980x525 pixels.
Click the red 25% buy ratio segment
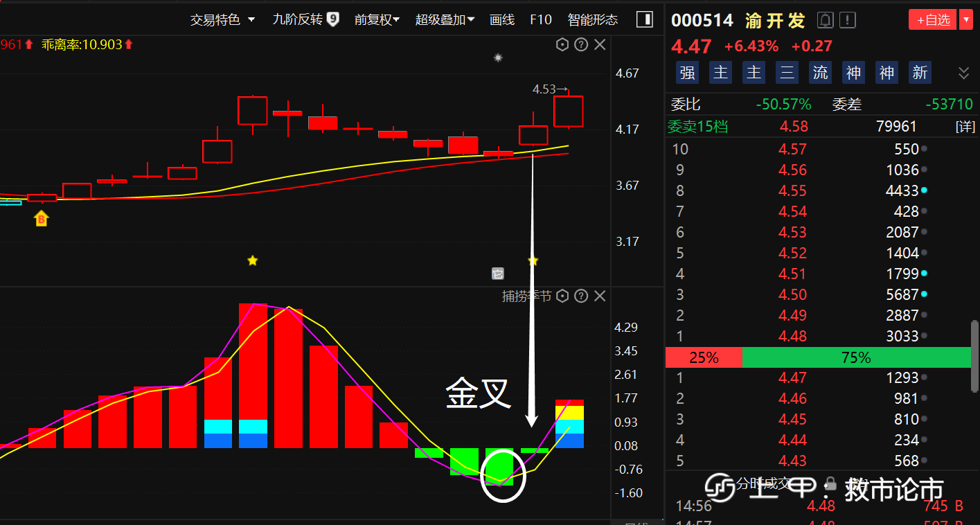704,357
